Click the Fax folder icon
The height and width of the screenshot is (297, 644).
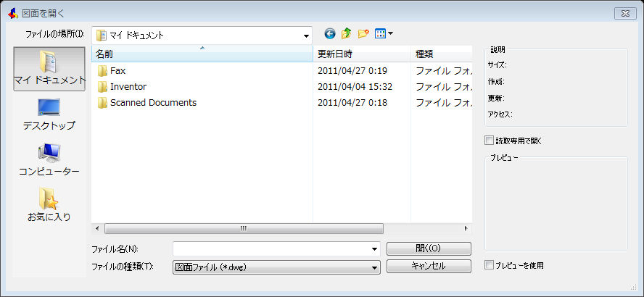(102, 71)
